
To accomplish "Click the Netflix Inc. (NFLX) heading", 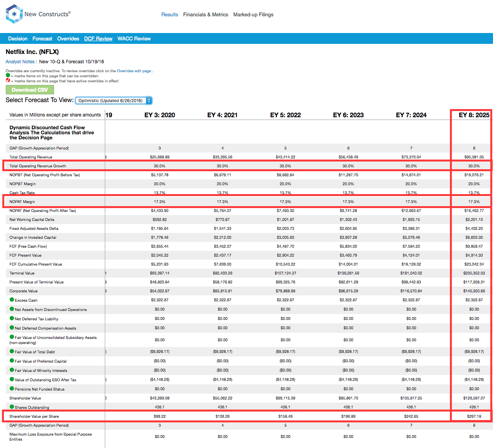I will (x=32, y=52).
